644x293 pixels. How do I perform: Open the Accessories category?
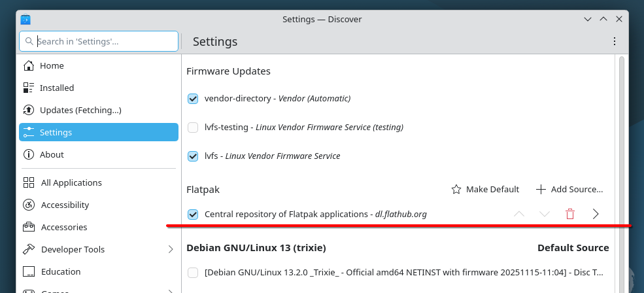pos(63,227)
